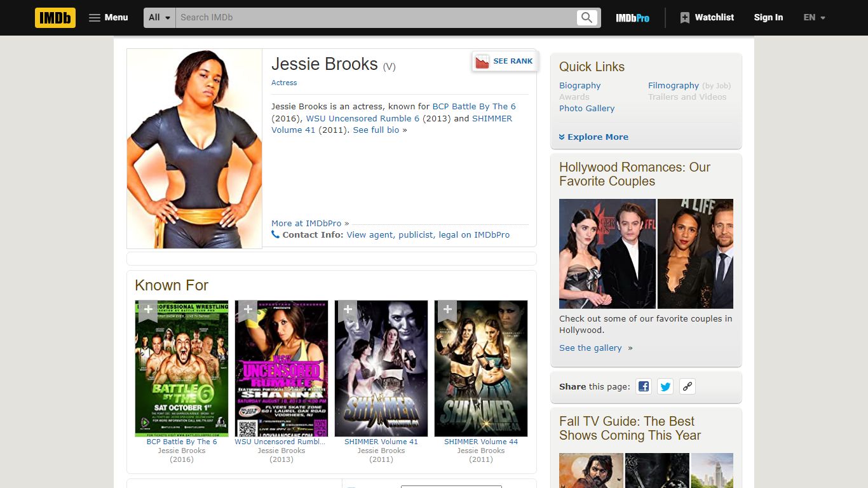
Task: Click BCP Battle By The 6 title under poster
Action: (182, 442)
